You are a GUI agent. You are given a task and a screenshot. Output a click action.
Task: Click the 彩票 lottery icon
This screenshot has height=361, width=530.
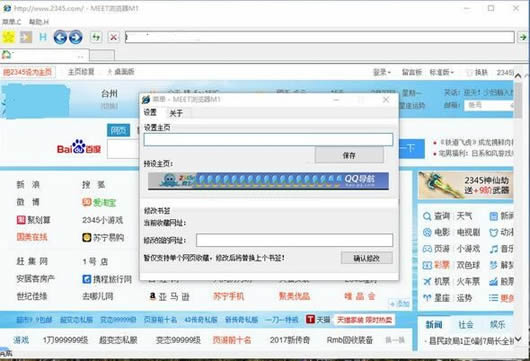[428, 265]
